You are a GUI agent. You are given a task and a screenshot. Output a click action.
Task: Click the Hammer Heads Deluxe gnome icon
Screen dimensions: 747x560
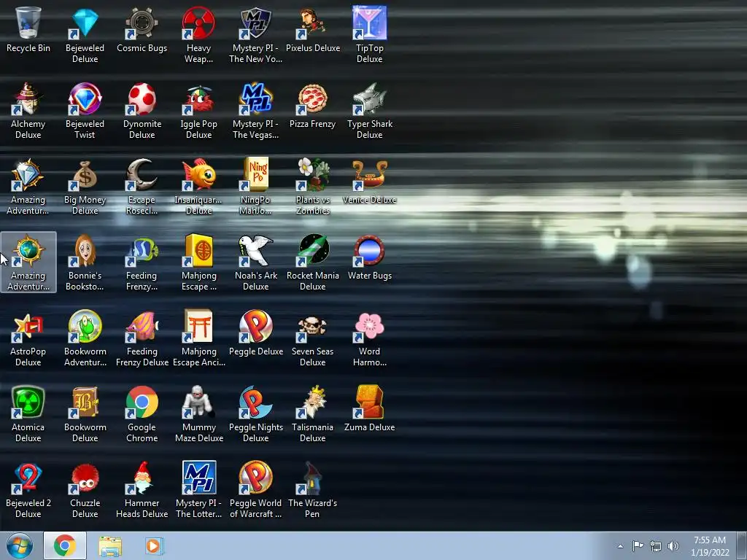pyautogui.click(x=142, y=478)
